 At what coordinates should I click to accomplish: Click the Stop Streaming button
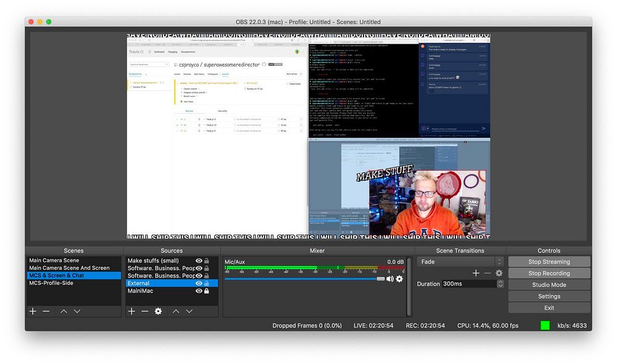(x=549, y=262)
